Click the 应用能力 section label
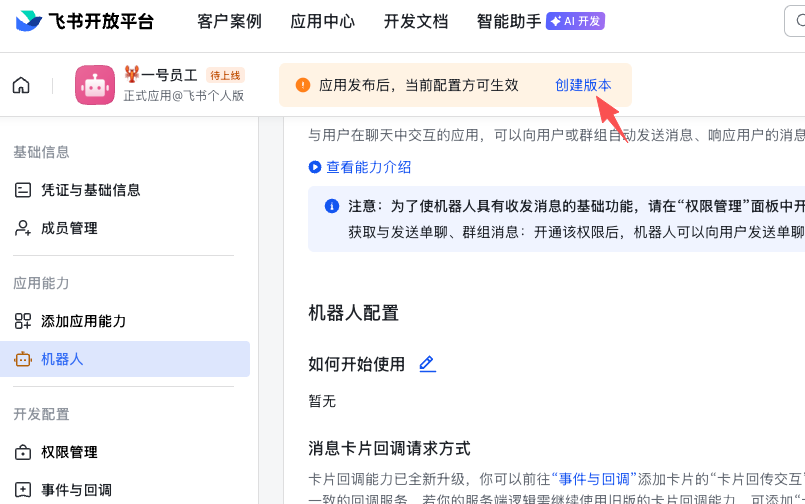This screenshot has width=805, height=504. [41, 283]
